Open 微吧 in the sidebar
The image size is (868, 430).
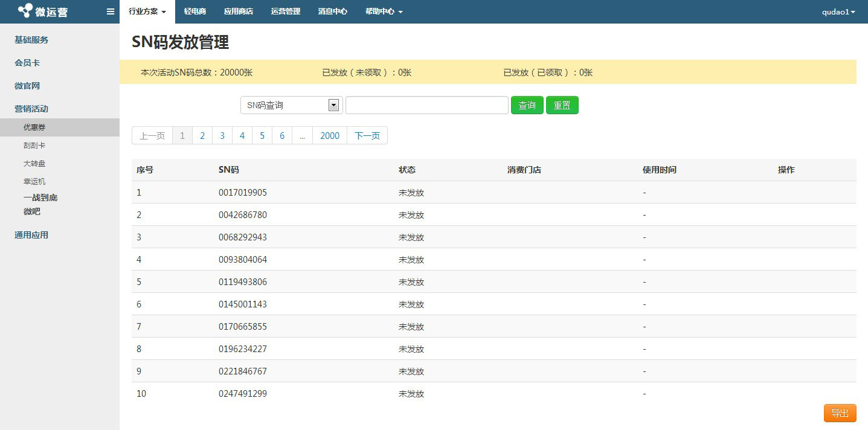pyautogui.click(x=32, y=211)
